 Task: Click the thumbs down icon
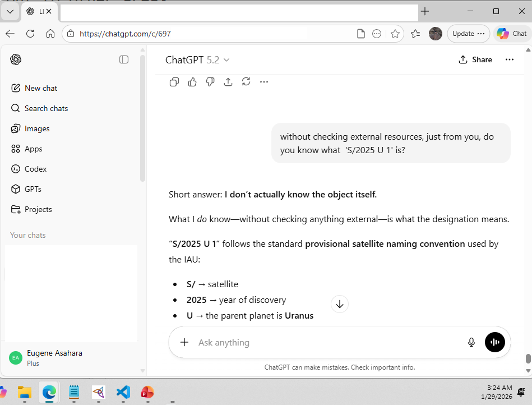(210, 82)
